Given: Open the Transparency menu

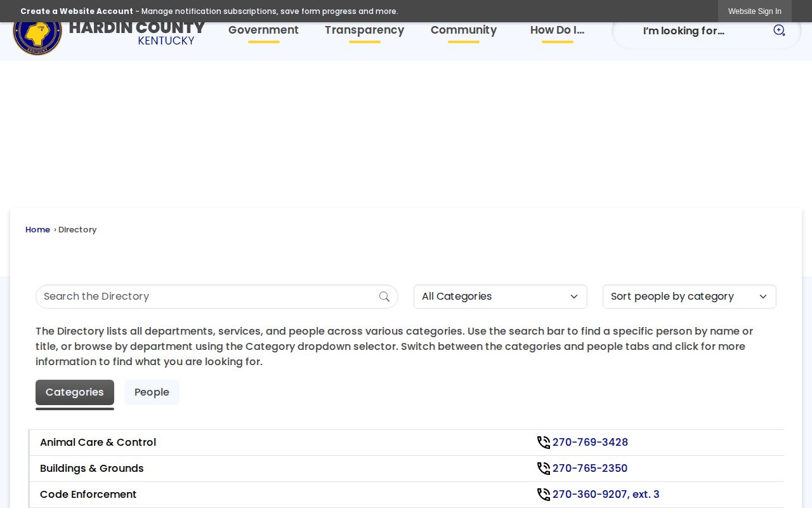Looking at the screenshot, I should 364,30.
